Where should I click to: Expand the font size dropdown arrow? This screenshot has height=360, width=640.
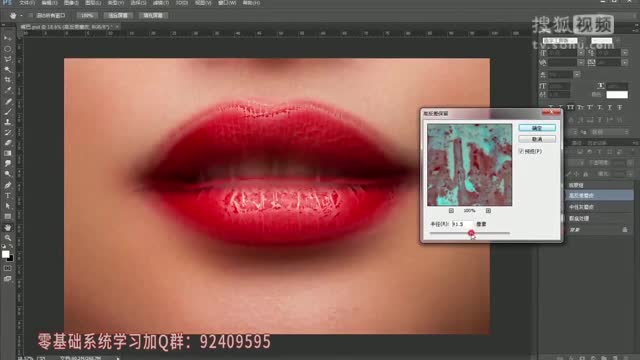click(581, 53)
